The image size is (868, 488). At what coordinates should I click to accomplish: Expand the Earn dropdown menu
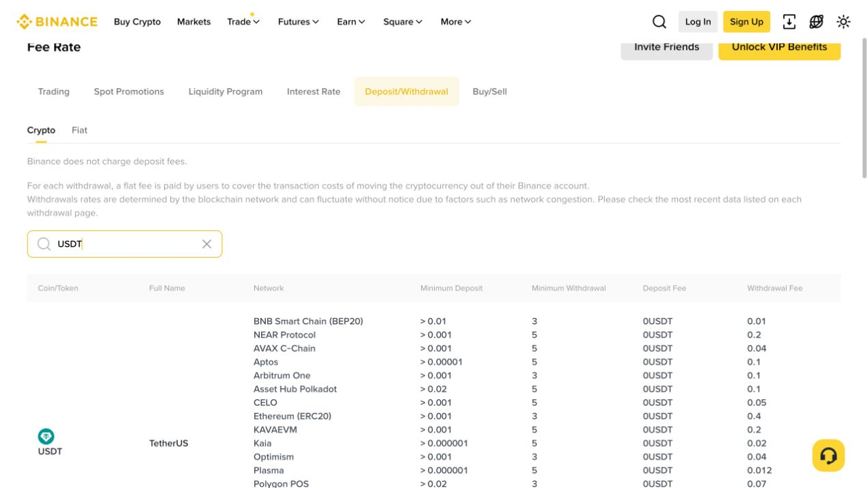(x=351, y=22)
